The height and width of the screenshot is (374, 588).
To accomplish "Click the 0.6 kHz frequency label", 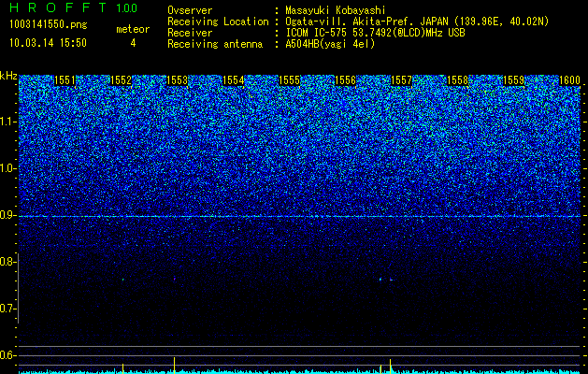I will pos(8,355).
